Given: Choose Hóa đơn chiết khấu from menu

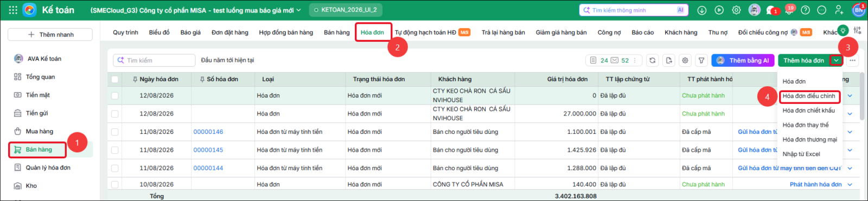Looking at the screenshot, I should pyautogui.click(x=809, y=111).
